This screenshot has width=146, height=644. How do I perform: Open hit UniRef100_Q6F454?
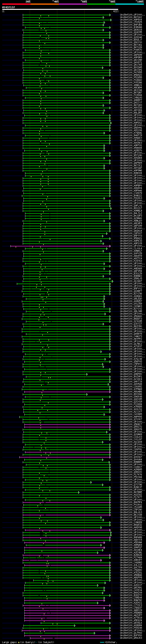point(131,271)
